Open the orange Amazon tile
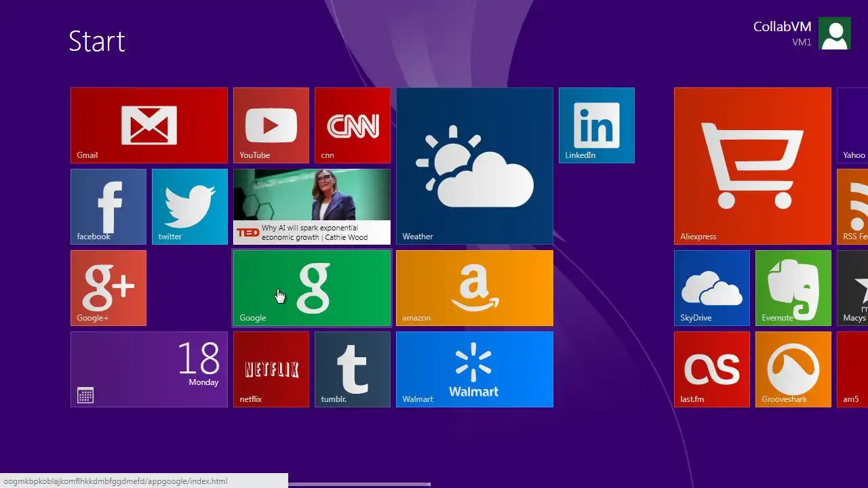868x488 pixels. [x=475, y=288]
